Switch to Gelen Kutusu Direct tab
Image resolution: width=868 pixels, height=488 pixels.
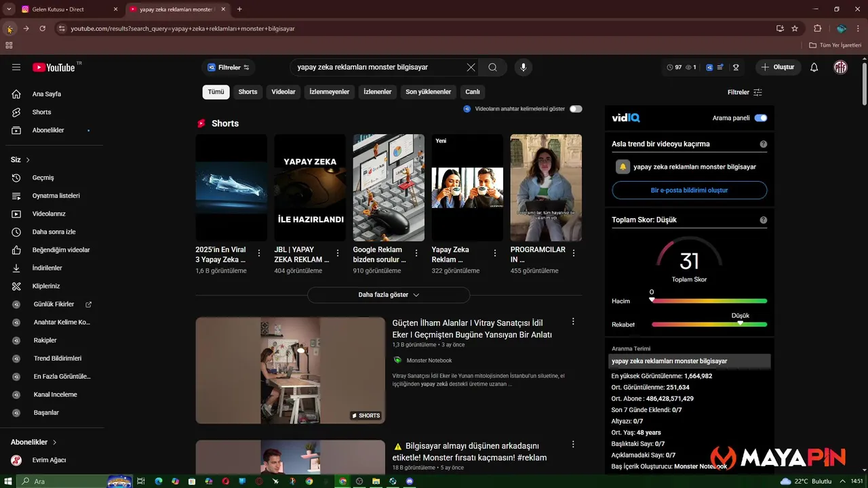(69, 9)
